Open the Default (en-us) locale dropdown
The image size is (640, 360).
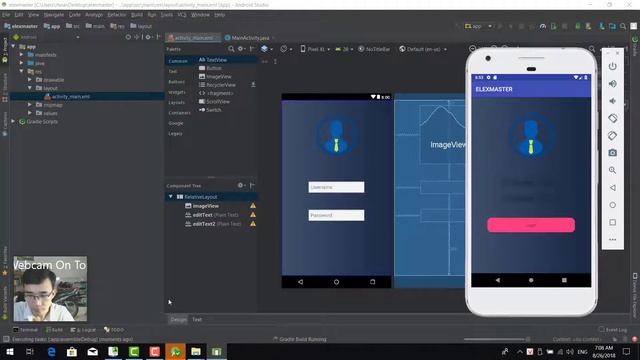(423, 49)
